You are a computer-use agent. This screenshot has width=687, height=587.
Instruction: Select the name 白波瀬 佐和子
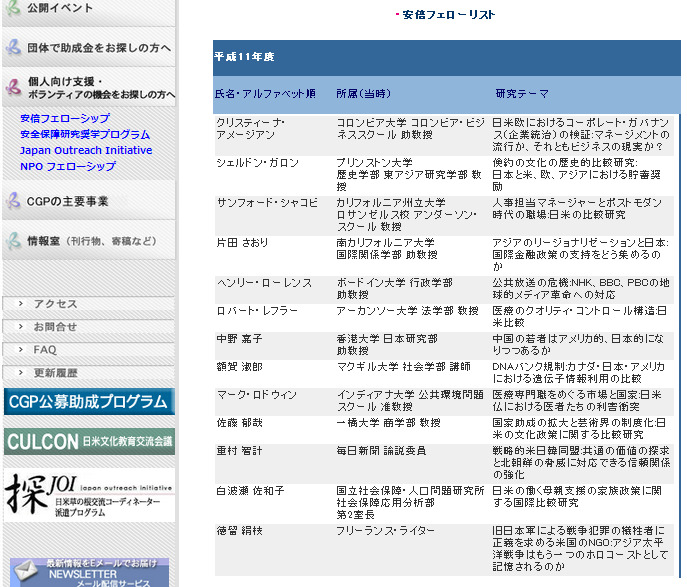pyautogui.click(x=250, y=491)
